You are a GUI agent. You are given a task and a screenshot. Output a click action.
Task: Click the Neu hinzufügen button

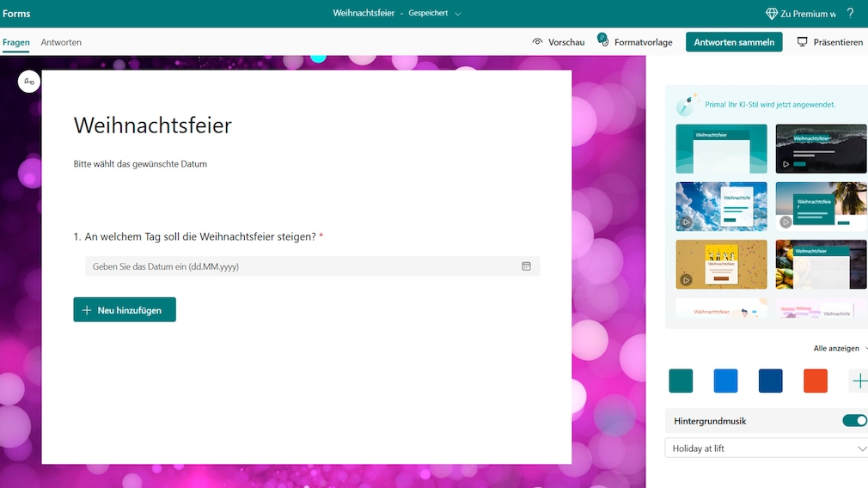[125, 310]
